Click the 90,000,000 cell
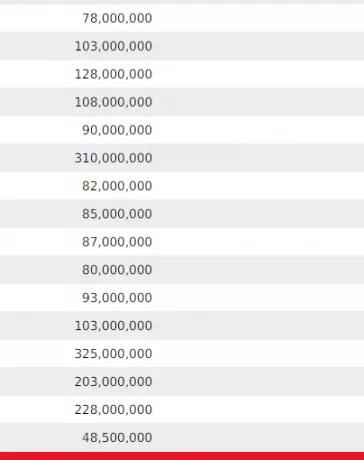The width and height of the screenshot is (364, 460). [x=117, y=130]
